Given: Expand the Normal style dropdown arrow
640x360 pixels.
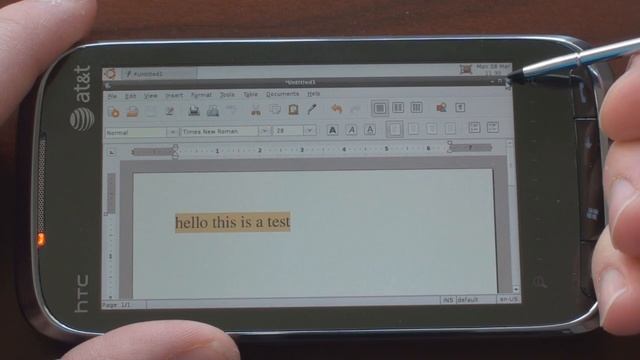Looking at the screenshot, I should pyautogui.click(x=172, y=132).
